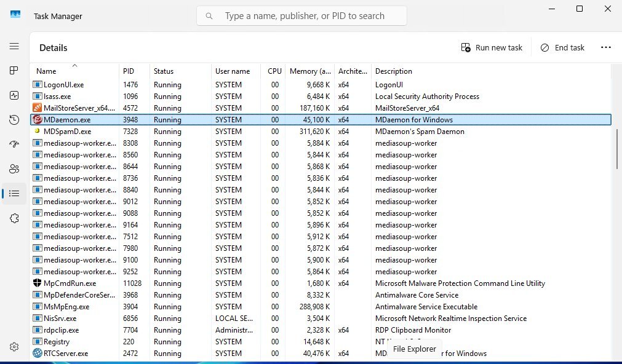Select the MailStoreServer_x64 process name
Viewport: 622px width, 364px height.
79,108
